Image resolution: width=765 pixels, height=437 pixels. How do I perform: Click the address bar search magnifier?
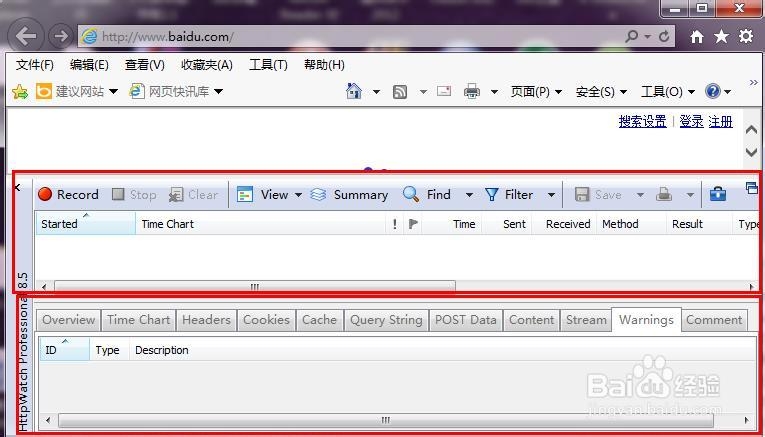point(631,36)
